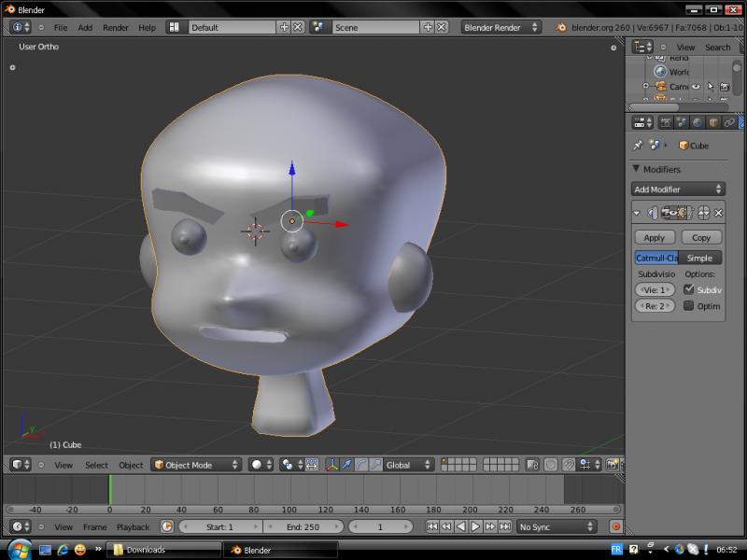Click the pivot point selector icon
Image resolution: width=747 pixels, height=560 pixels.
[290, 464]
